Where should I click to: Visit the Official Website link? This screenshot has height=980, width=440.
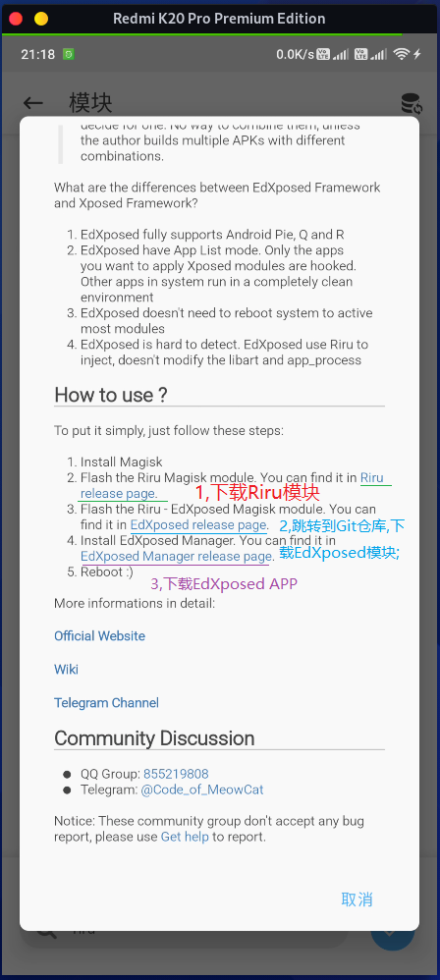coord(99,635)
